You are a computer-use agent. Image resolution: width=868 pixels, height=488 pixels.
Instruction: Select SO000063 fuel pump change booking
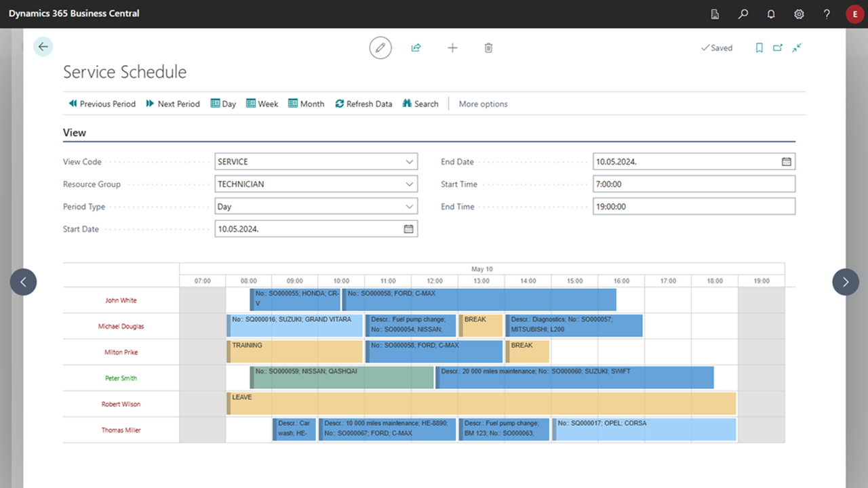click(x=504, y=430)
